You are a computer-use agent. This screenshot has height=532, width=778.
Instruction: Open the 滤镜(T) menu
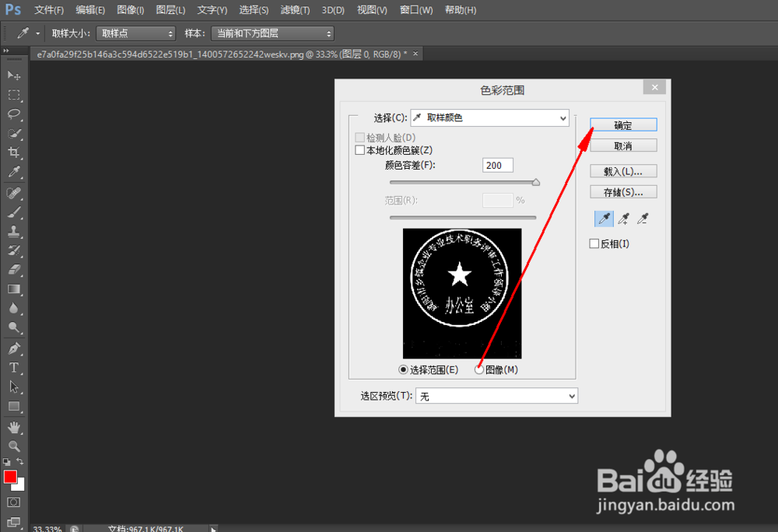[295, 10]
